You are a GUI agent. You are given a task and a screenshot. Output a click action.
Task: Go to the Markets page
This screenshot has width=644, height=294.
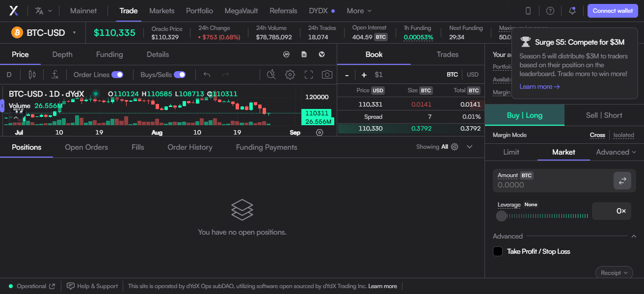161,11
